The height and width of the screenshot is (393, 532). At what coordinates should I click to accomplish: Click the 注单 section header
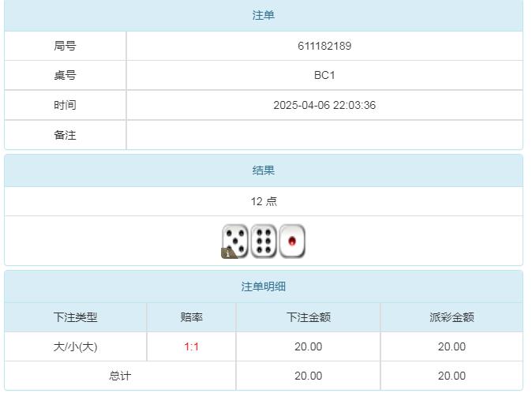tap(264, 16)
